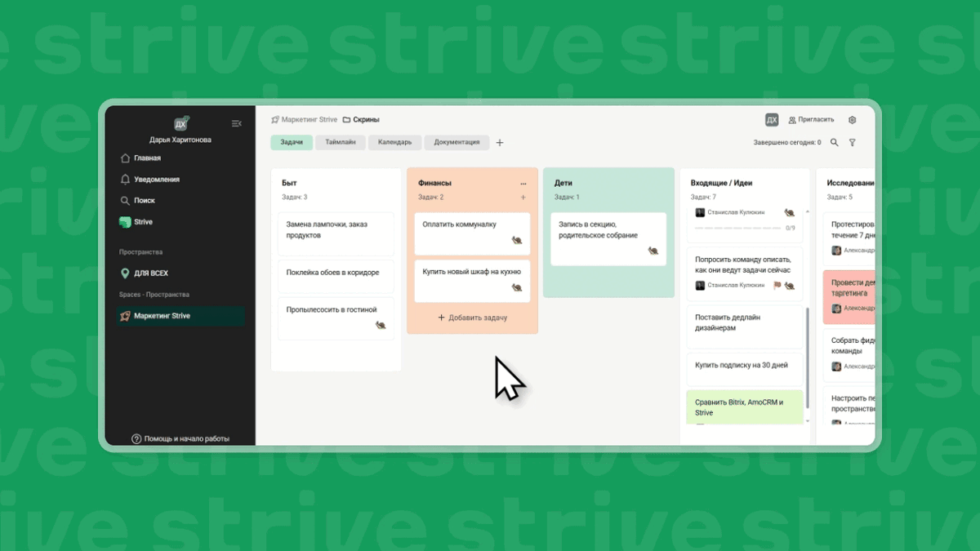This screenshot has height=551, width=980.
Task: Click Добавить задачу in the Финансы column
Action: [x=472, y=318]
